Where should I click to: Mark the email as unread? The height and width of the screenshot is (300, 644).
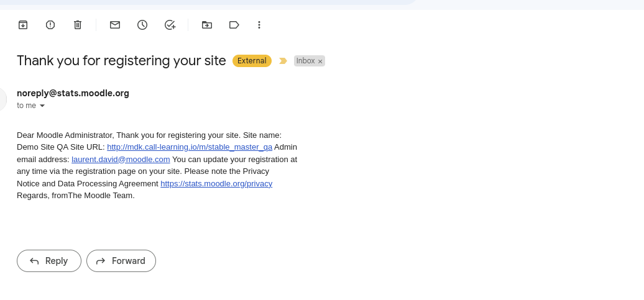click(x=115, y=25)
